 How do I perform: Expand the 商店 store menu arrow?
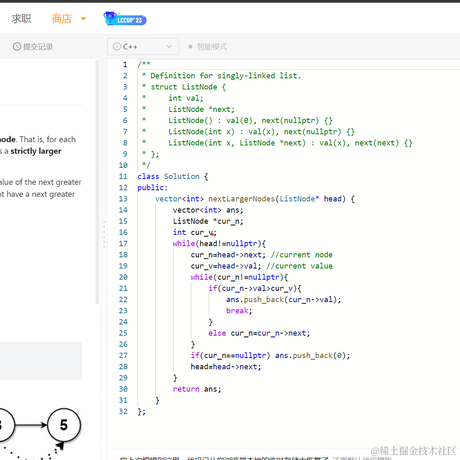[83, 19]
